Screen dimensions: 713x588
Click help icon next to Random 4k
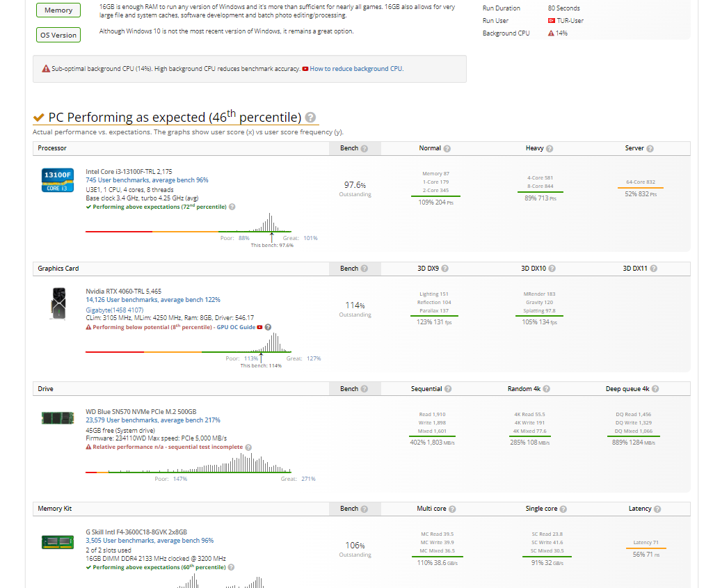(x=546, y=389)
